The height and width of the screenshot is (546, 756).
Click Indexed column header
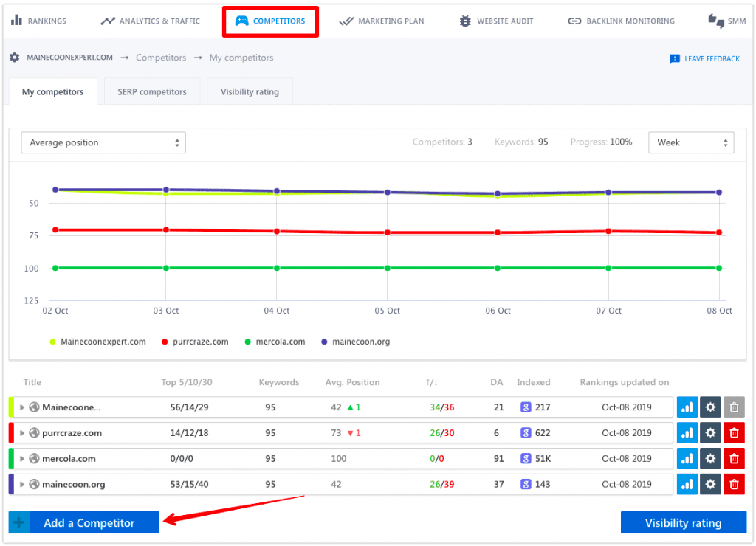[x=533, y=382]
